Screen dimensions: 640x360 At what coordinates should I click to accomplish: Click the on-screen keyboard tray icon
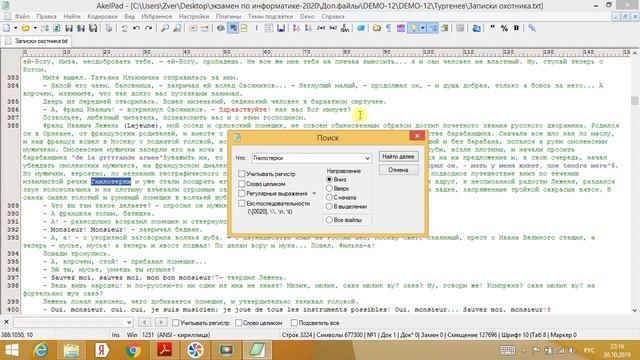pos(507,350)
